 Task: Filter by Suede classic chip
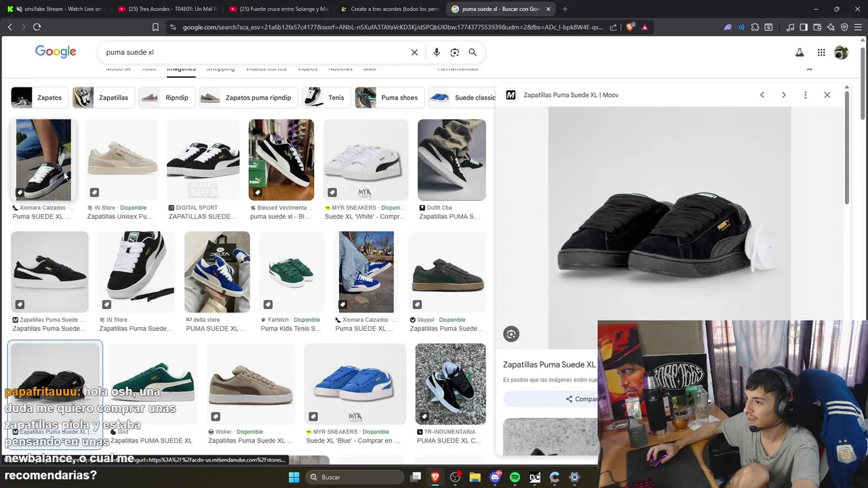(x=462, y=98)
